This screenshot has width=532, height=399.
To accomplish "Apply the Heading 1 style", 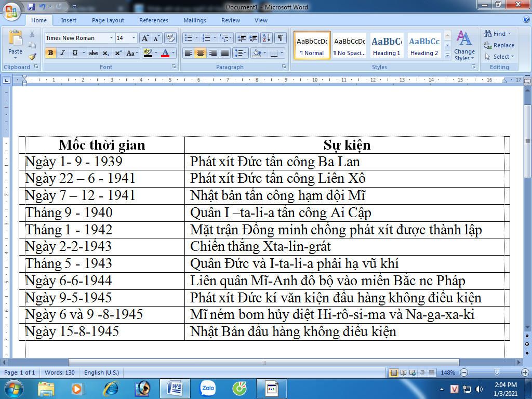I will pos(387,46).
